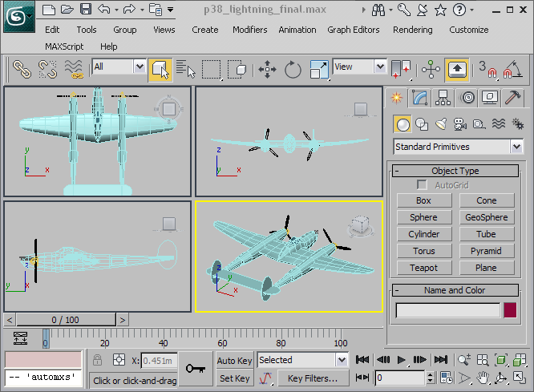The image size is (534, 392).
Task: Open the Customize menu
Action: (x=469, y=30)
